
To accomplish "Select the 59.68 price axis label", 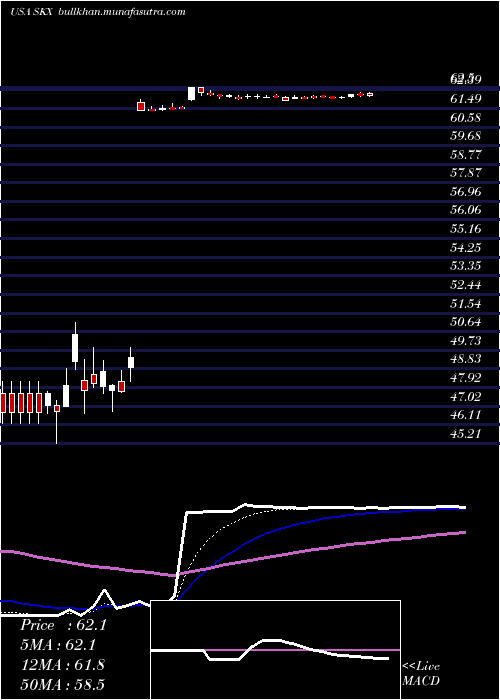I will click(465, 136).
